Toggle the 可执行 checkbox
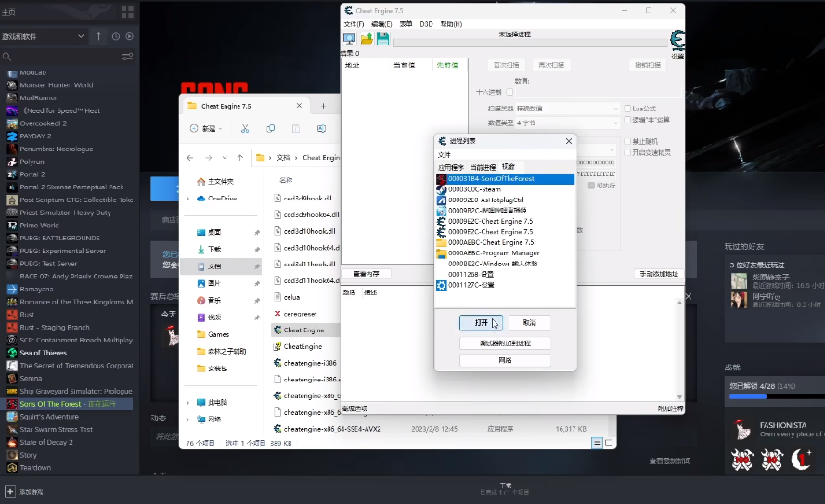 [x=591, y=186]
